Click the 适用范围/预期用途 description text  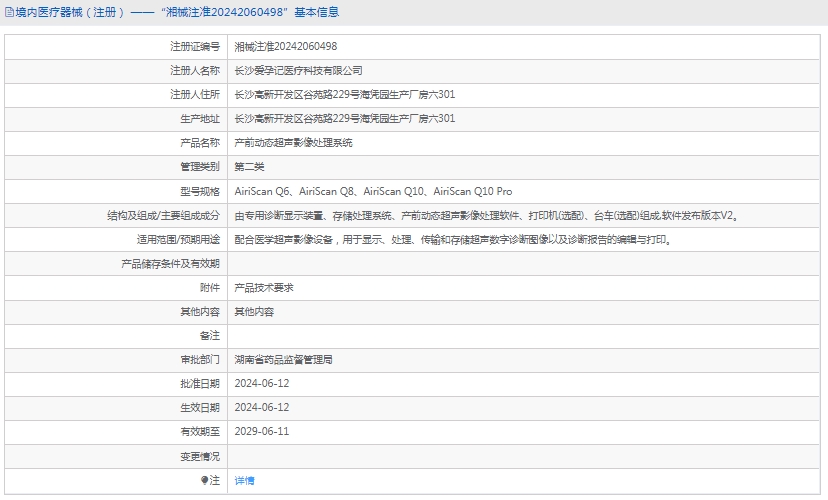click(452, 240)
